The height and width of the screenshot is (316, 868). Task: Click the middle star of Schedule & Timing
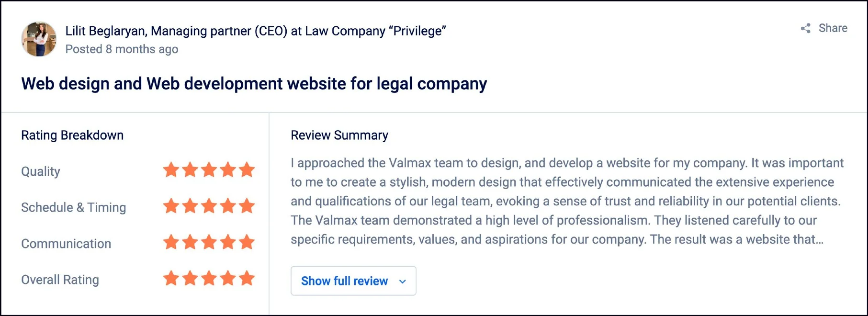pyautogui.click(x=209, y=206)
